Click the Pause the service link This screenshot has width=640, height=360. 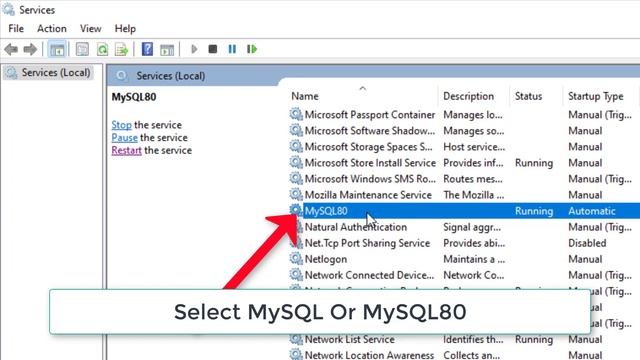coord(124,138)
